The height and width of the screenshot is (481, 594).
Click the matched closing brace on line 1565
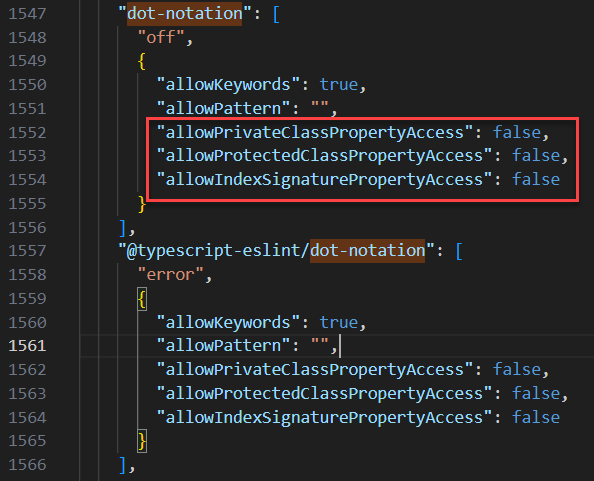click(142, 441)
